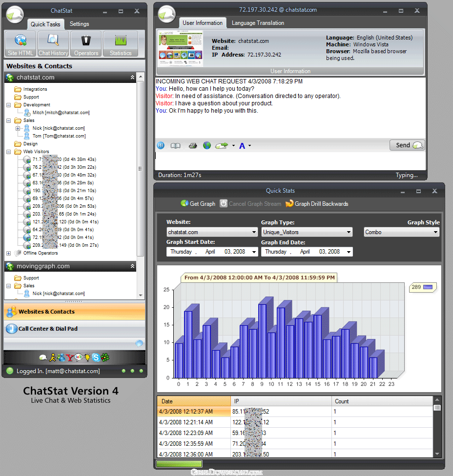Screen dimensions: 453x476
Task: Click the blue HI greeting icon
Action: coord(161,145)
